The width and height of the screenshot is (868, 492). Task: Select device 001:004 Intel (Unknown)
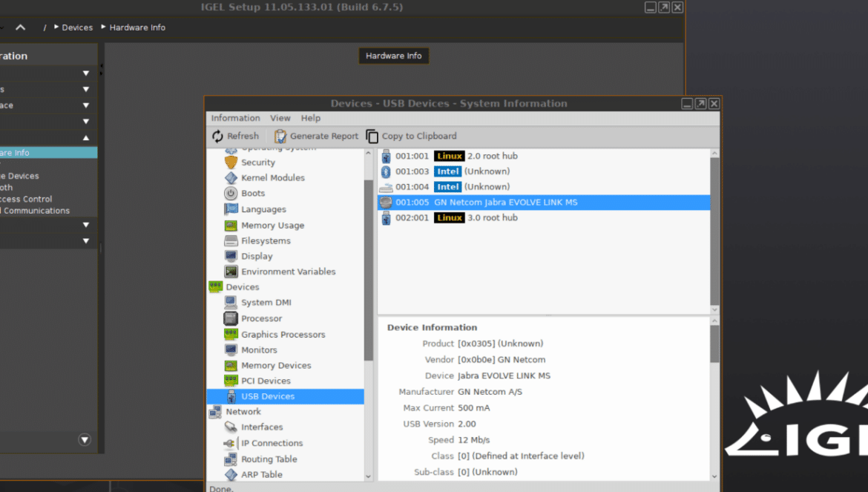[544, 187]
